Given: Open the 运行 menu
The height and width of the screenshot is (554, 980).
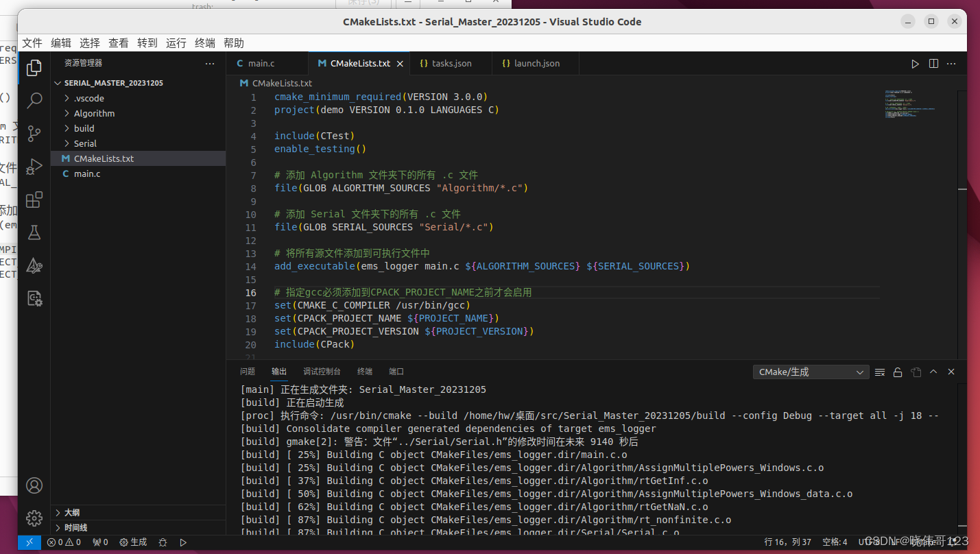Looking at the screenshot, I should (176, 43).
